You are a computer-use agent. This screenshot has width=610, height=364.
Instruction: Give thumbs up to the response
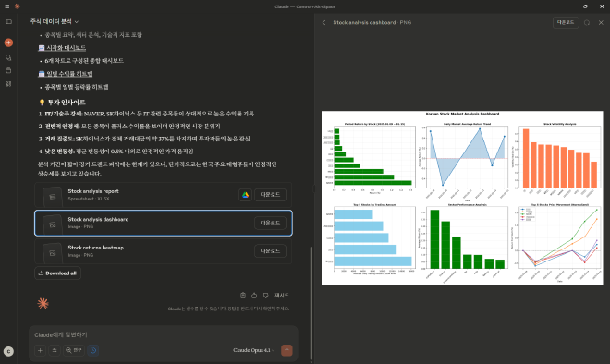[x=254, y=296]
